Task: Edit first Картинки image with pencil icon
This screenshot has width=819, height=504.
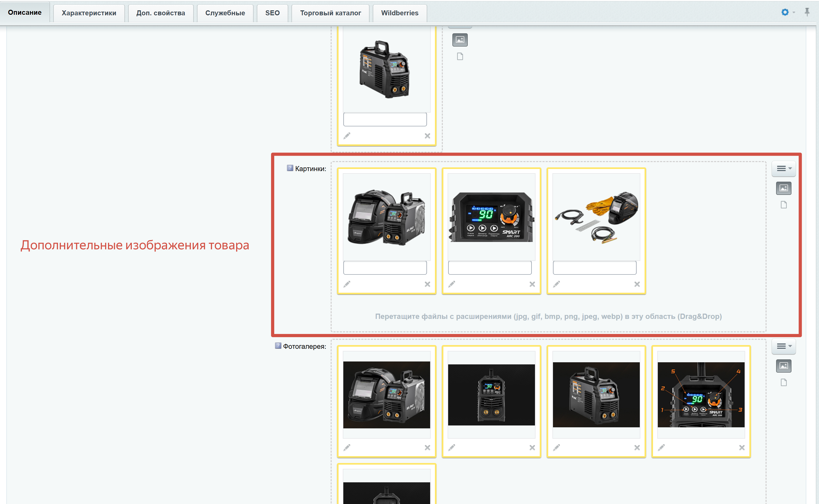Action: (347, 284)
